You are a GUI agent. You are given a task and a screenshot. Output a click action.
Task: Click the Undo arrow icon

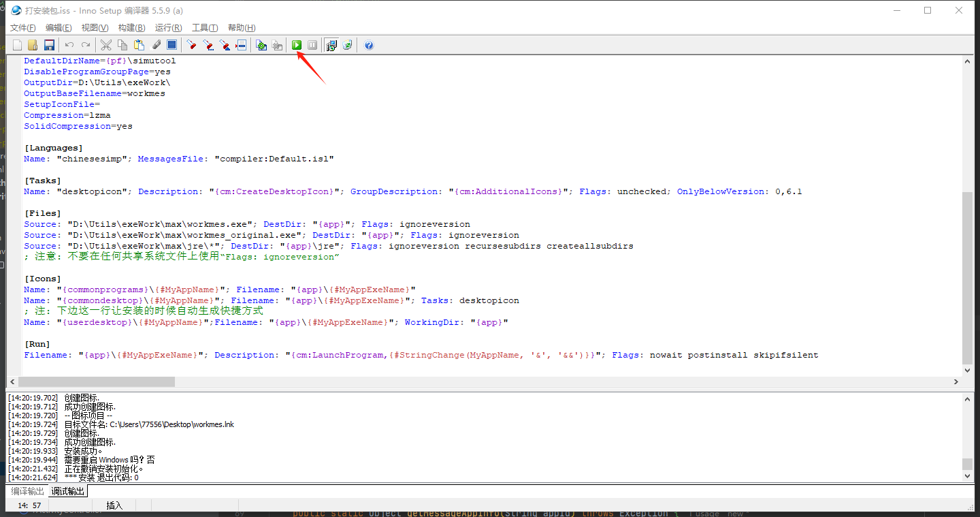pos(69,45)
